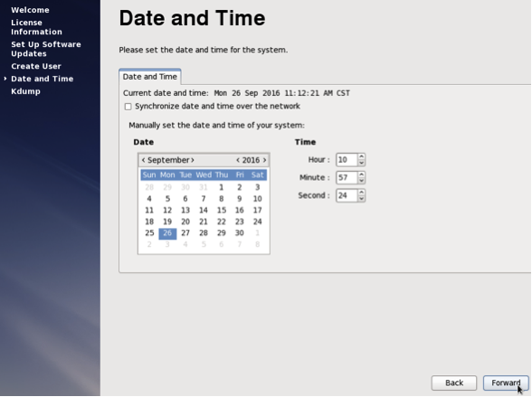Select September 3 in the calendar
This screenshot has height=397, width=532.
[x=258, y=187]
